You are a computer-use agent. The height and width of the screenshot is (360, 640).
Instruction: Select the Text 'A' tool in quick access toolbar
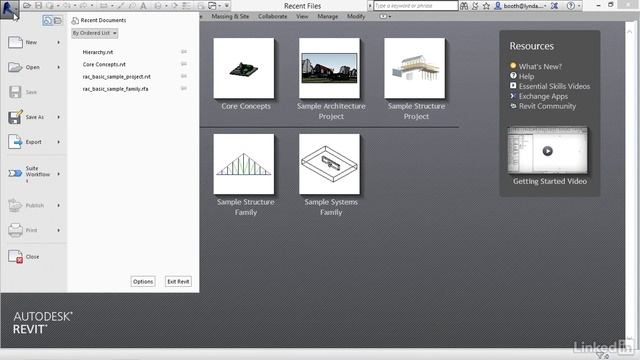click(x=144, y=6)
